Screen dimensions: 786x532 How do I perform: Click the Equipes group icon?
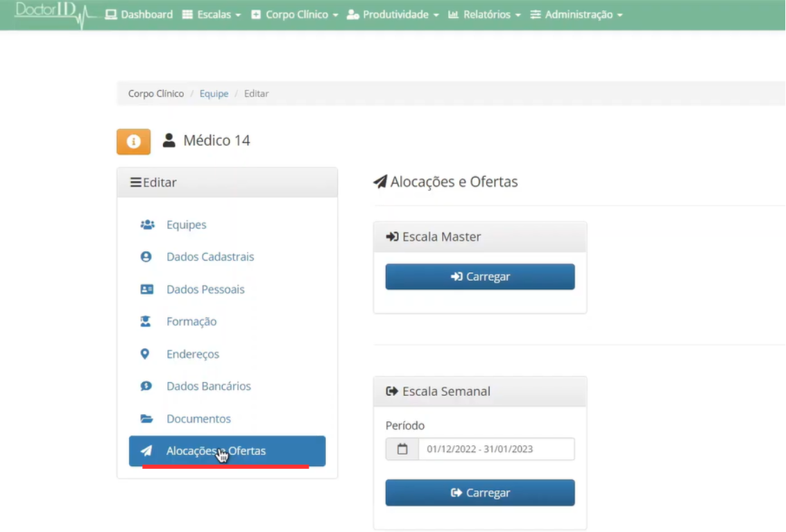[x=146, y=225]
